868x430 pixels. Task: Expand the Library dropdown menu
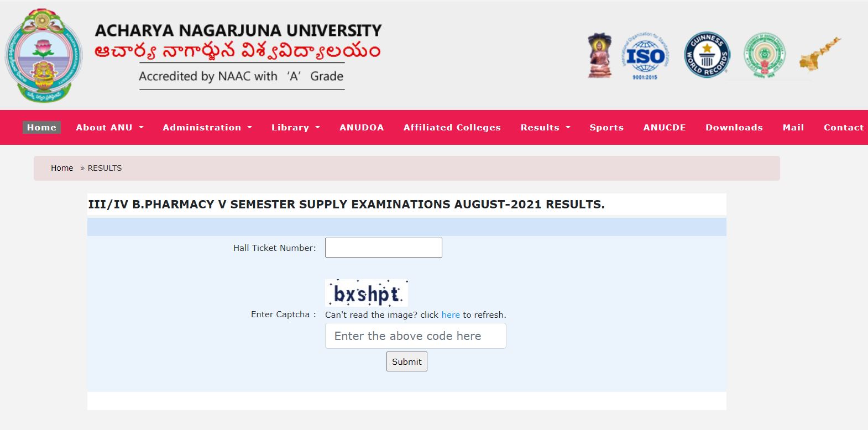point(296,127)
